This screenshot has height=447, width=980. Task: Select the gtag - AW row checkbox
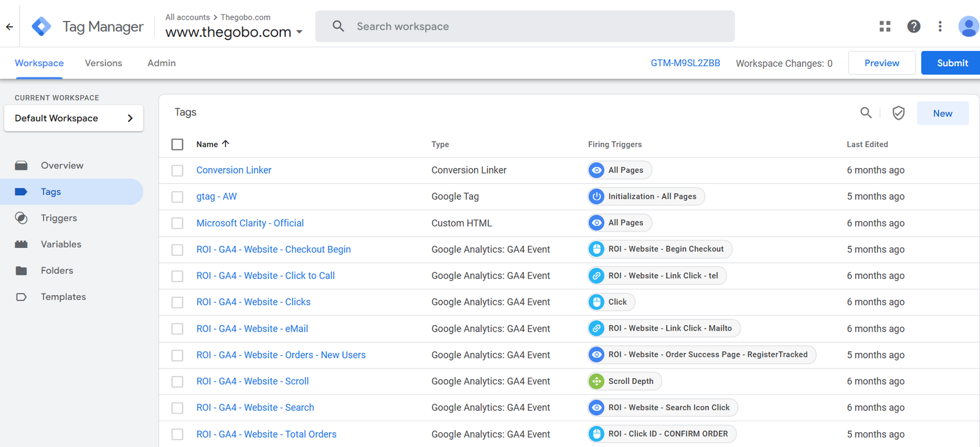point(178,197)
